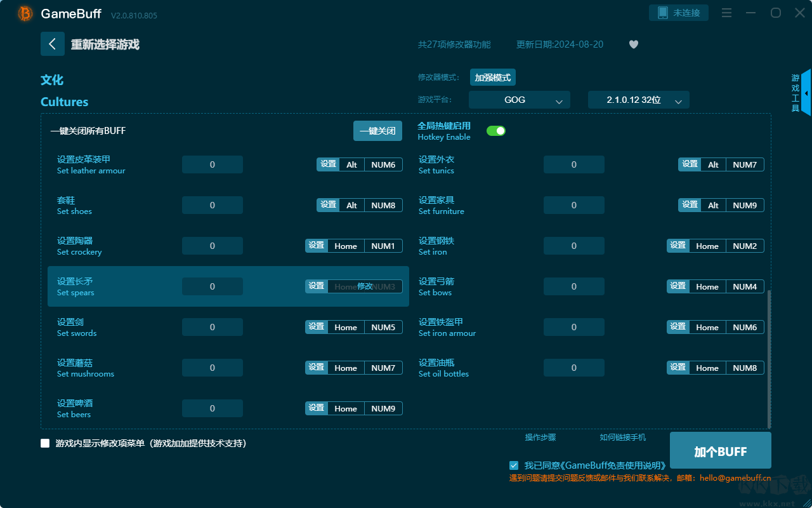Click the 重新选择游戏 heading text
812x508 pixels.
click(105, 44)
